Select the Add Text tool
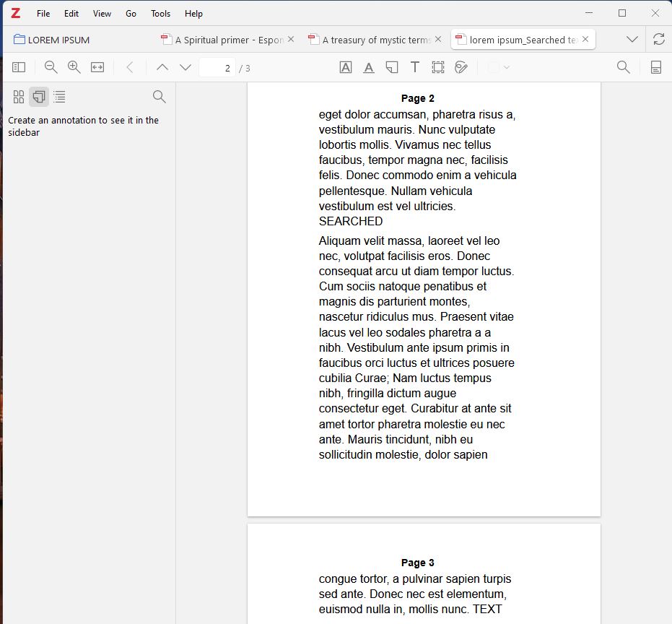Image resolution: width=672 pixels, height=624 pixels. pyautogui.click(x=415, y=67)
